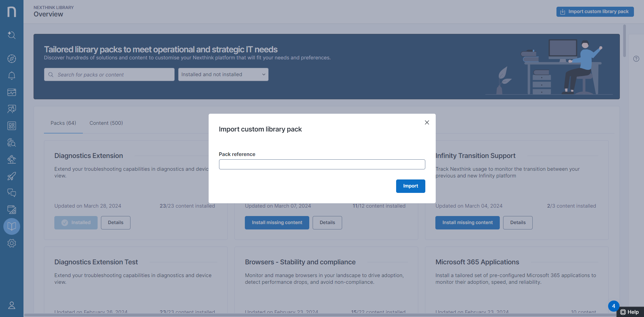Open the rocket icon in sidebar
This screenshot has height=317, width=644.
(12, 176)
